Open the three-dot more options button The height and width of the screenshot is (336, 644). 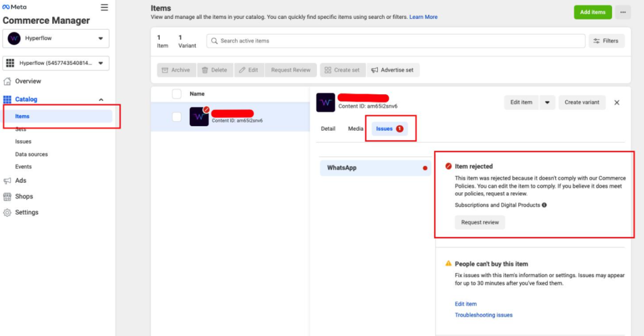(x=623, y=13)
